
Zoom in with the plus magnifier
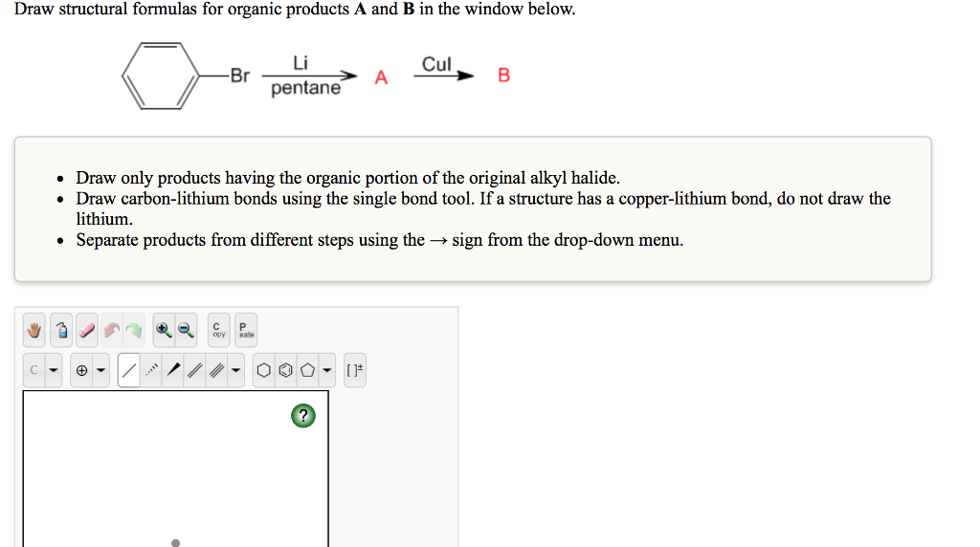pyautogui.click(x=164, y=330)
